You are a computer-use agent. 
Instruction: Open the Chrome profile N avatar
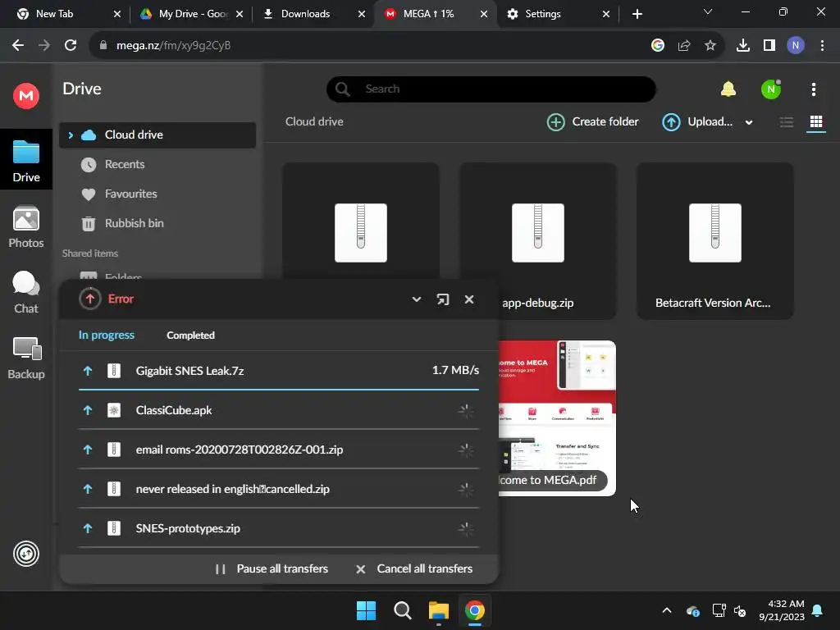click(796, 46)
